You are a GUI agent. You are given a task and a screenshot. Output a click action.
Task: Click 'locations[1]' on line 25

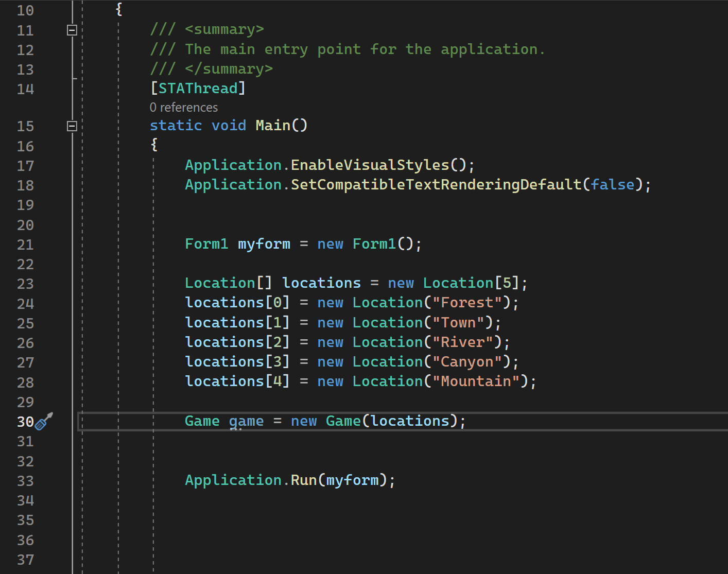[x=237, y=323]
